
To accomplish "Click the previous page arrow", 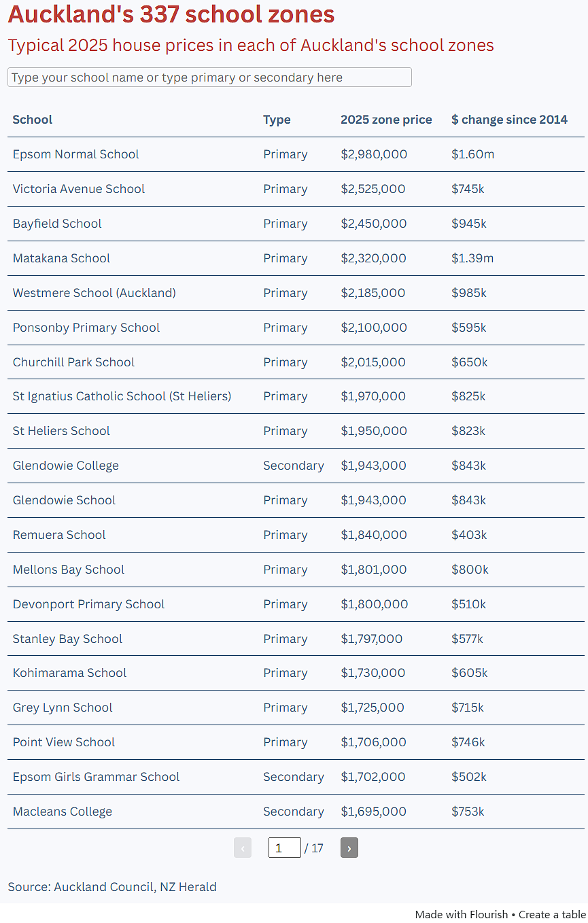I will pyautogui.click(x=243, y=848).
